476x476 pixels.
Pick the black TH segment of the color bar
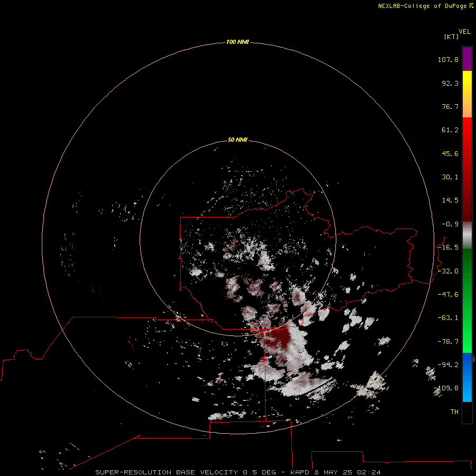[467, 412]
